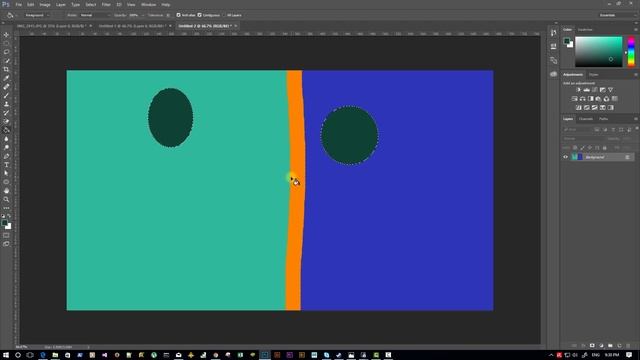Select the Lasso tool
This screenshot has width=640, height=360.
pyautogui.click(x=6, y=52)
